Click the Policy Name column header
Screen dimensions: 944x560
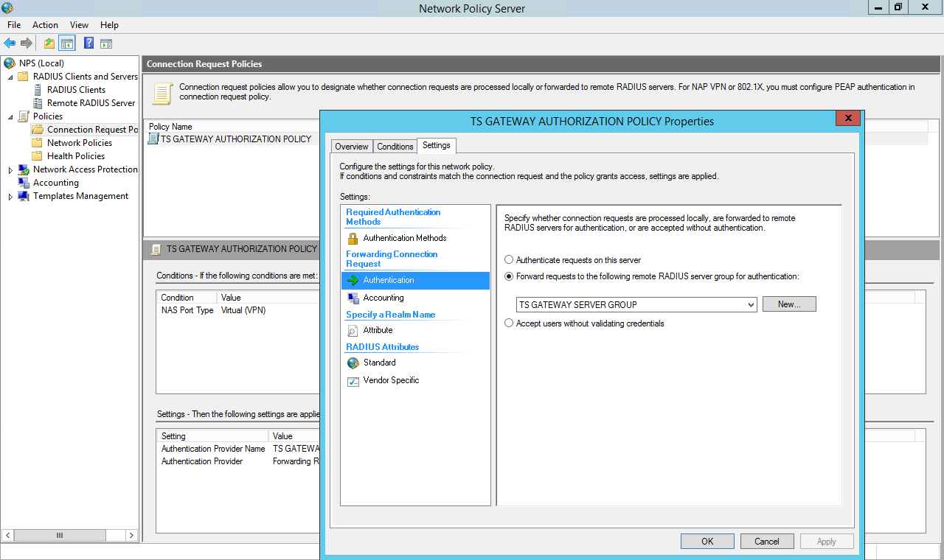click(170, 127)
